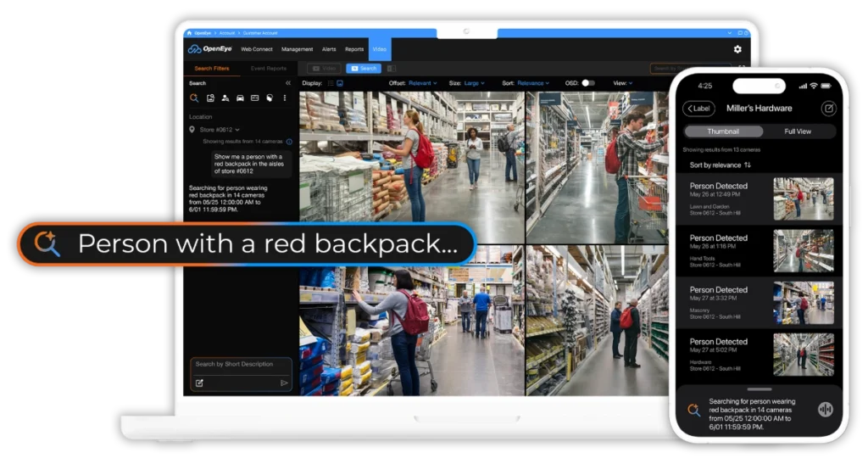Click the Customer Account breadcrumb link
Image resolution: width=868 pixels, height=464 pixels.
coord(261,33)
